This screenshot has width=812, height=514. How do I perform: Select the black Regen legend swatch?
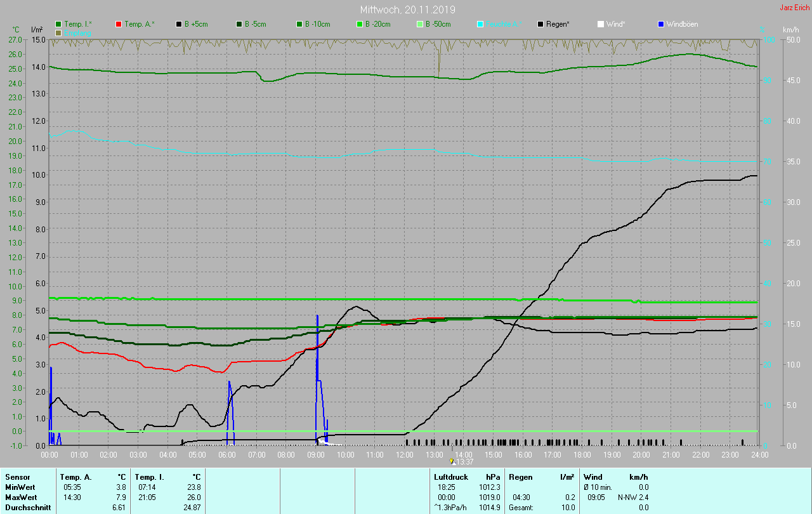point(540,24)
